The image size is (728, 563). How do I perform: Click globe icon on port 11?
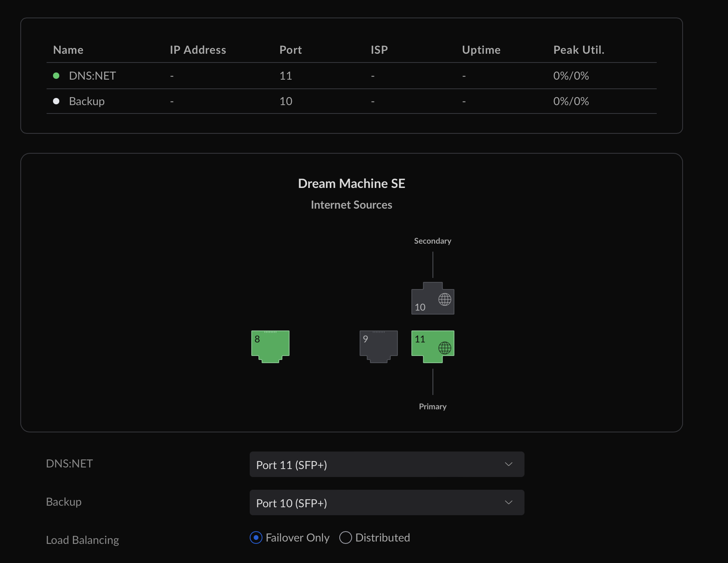[x=445, y=348]
